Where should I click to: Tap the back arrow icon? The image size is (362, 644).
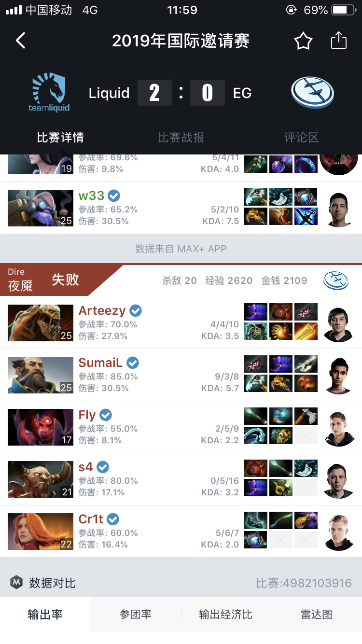[20, 41]
